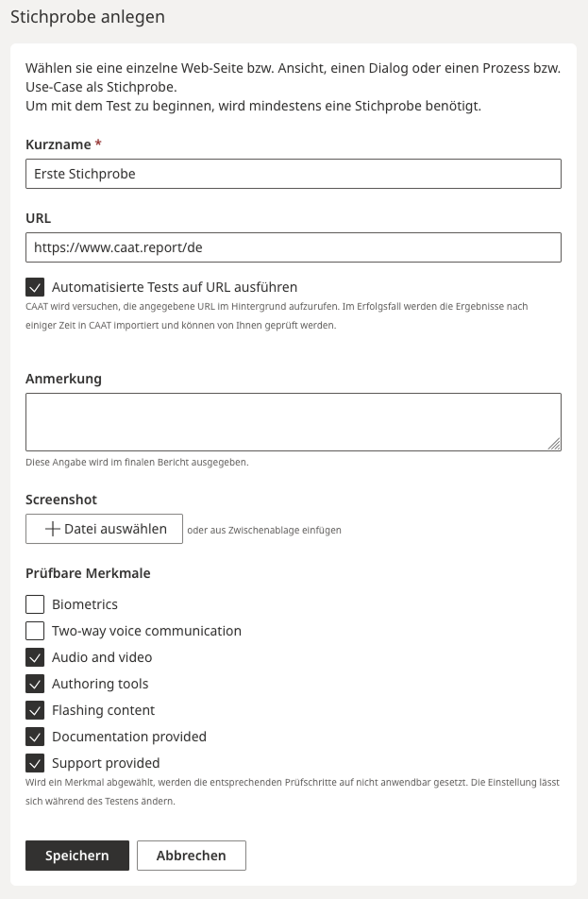Click the Stichprobe anlegen page heading

pos(88,17)
